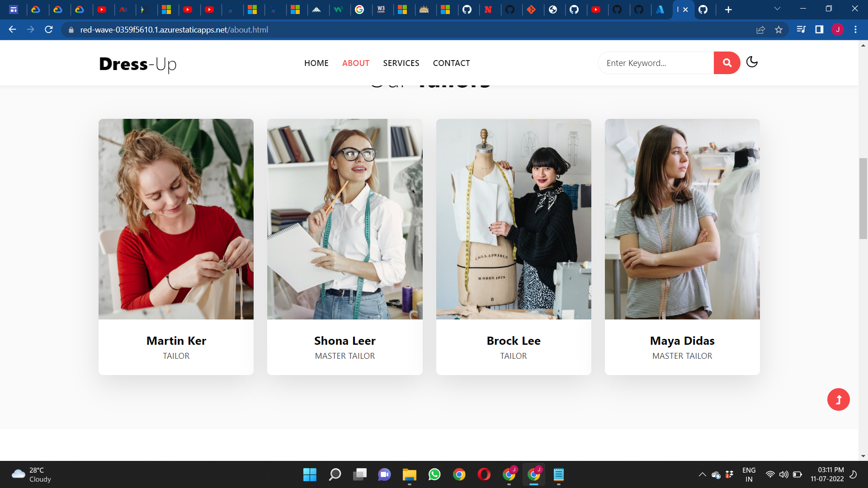Screen dimensions: 868x488
Task: Go to SERVICES page in navbar
Action: 401,63
